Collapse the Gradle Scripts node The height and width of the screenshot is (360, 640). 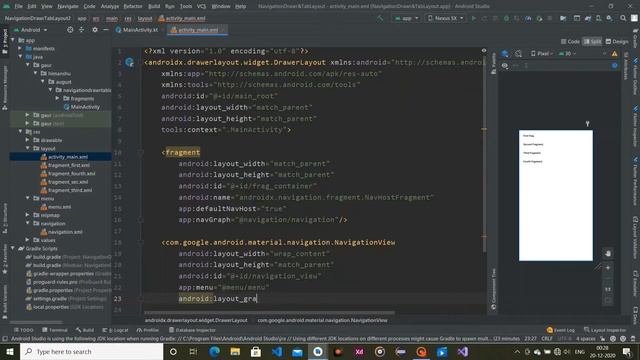(x=13, y=249)
